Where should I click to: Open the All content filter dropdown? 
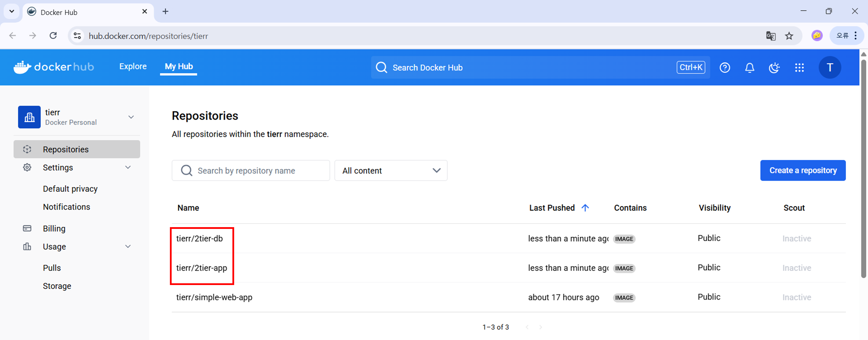tap(390, 170)
